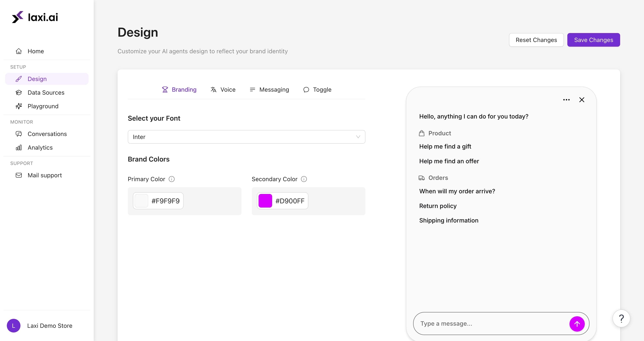The width and height of the screenshot is (644, 341).
Task: Click the #D900FF hex value
Action: (290, 201)
